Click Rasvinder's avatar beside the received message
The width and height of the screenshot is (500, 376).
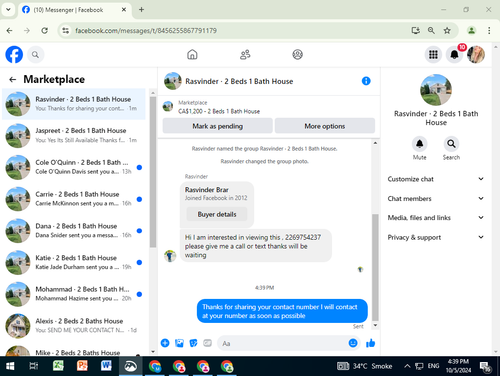[x=170, y=256]
